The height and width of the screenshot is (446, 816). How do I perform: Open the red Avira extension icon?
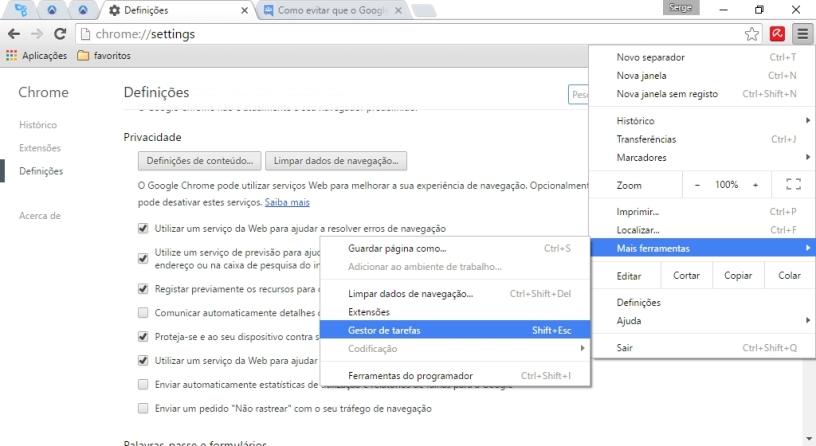point(777,34)
